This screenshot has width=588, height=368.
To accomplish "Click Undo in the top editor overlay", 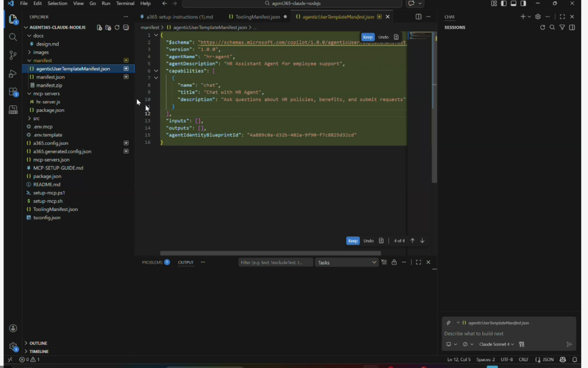I will (383, 37).
